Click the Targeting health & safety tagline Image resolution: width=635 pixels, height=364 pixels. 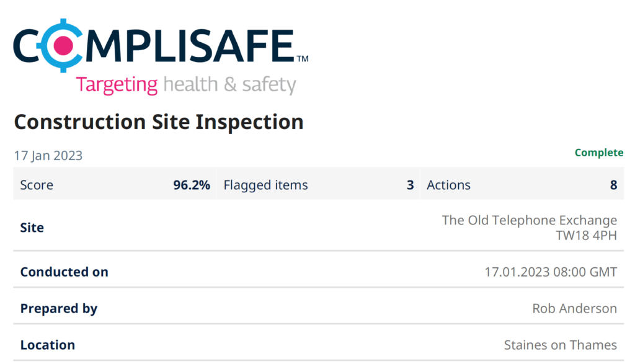pos(186,85)
